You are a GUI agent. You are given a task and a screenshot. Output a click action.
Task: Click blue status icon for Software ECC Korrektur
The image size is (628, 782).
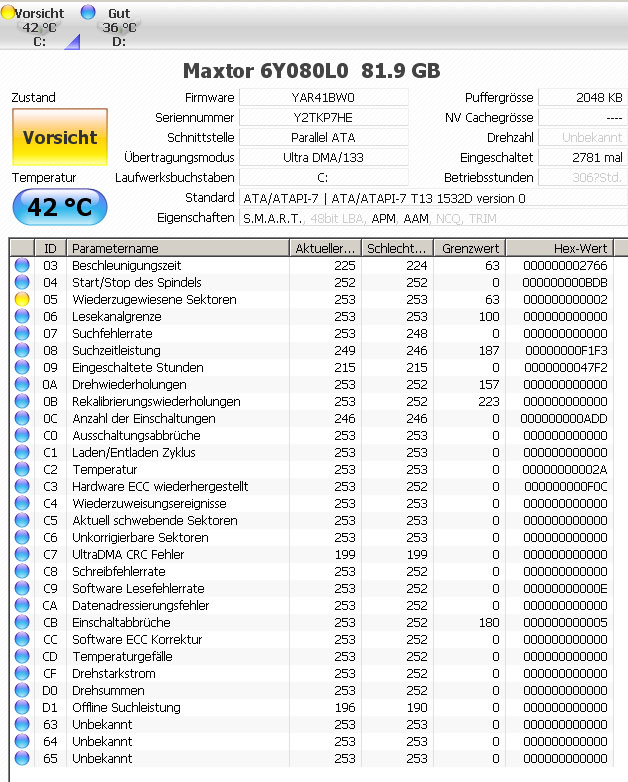[x=22, y=639]
